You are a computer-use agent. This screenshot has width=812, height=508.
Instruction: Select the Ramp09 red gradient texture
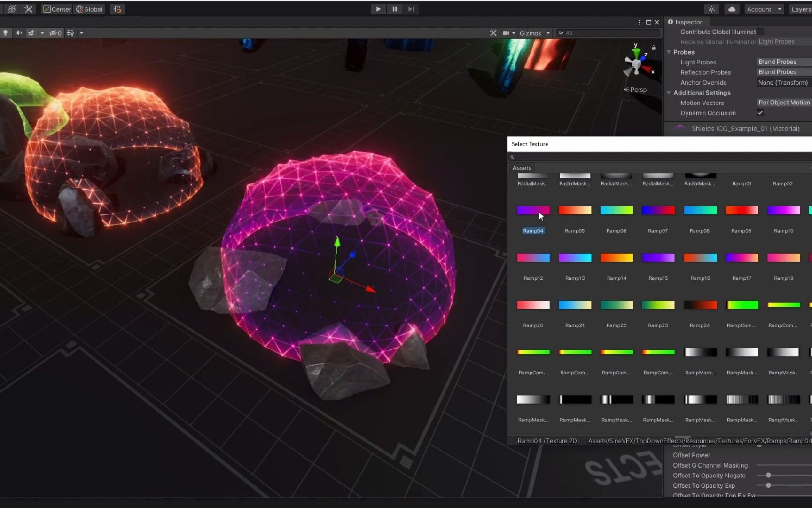(742, 211)
